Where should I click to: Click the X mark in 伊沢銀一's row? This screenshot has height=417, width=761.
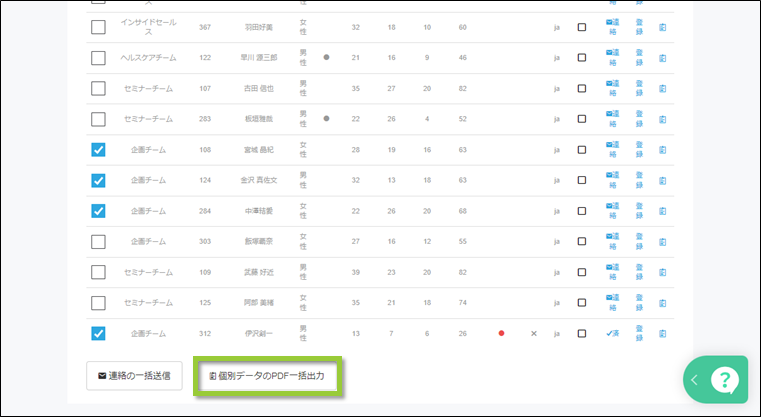(533, 333)
